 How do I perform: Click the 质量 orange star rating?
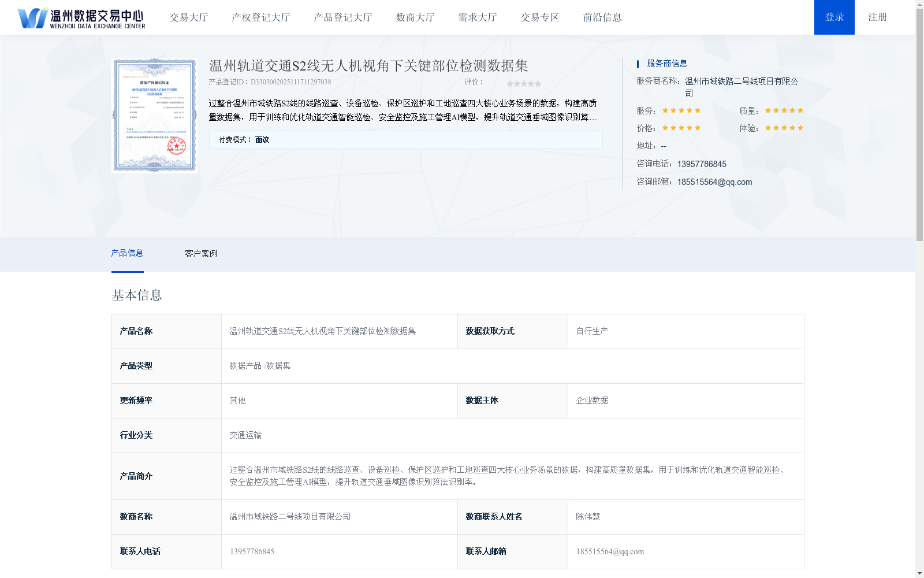[x=784, y=110]
